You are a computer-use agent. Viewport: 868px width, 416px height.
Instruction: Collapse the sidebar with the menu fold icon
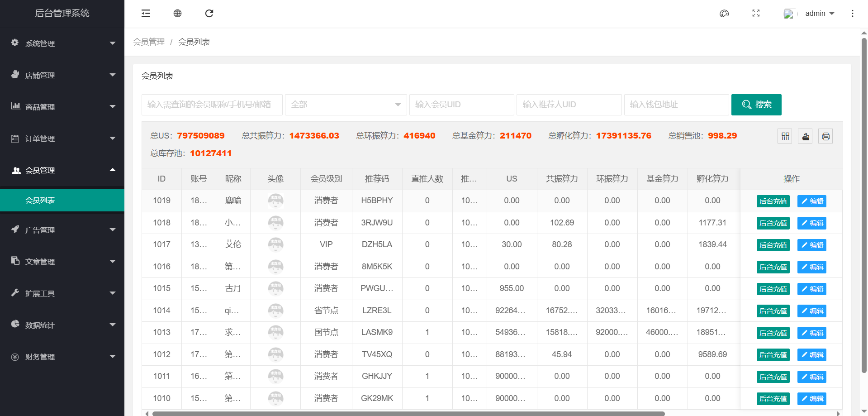(146, 14)
